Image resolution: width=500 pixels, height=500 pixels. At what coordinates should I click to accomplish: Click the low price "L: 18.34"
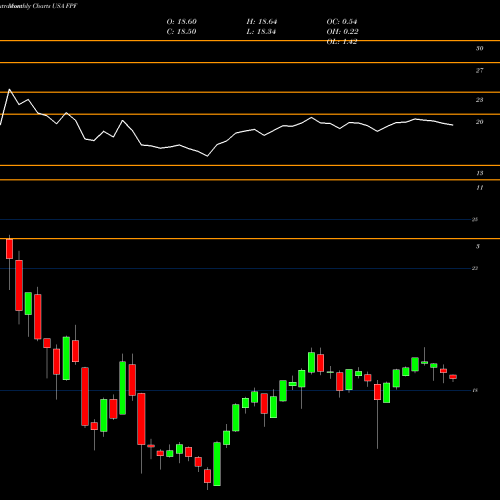(x=261, y=32)
